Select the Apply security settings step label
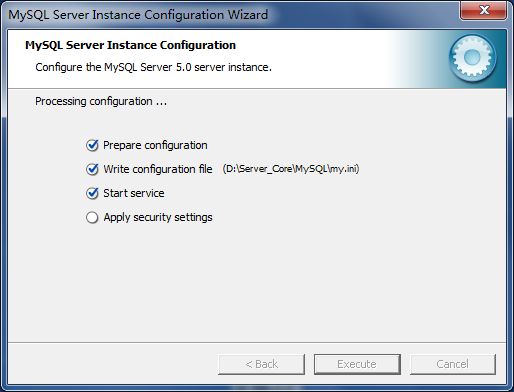Screen dimensions: 514x392 click(x=158, y=217)
